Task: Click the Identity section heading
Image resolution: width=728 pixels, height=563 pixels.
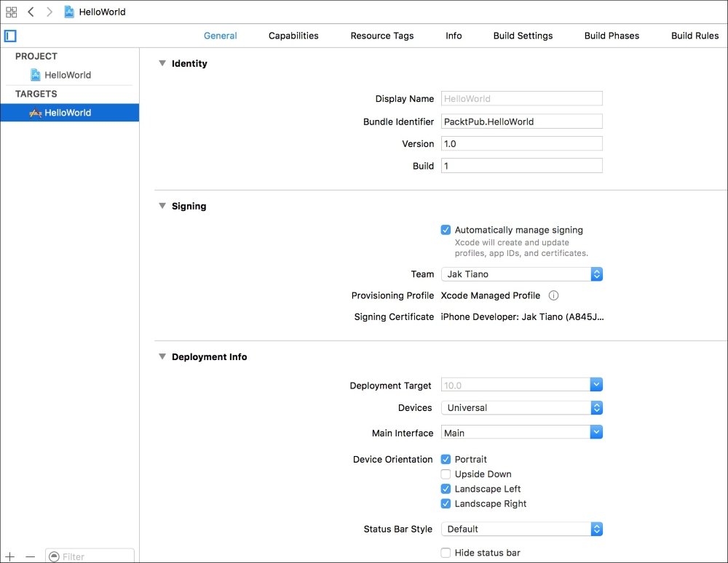Action: (x=189, y=63)
